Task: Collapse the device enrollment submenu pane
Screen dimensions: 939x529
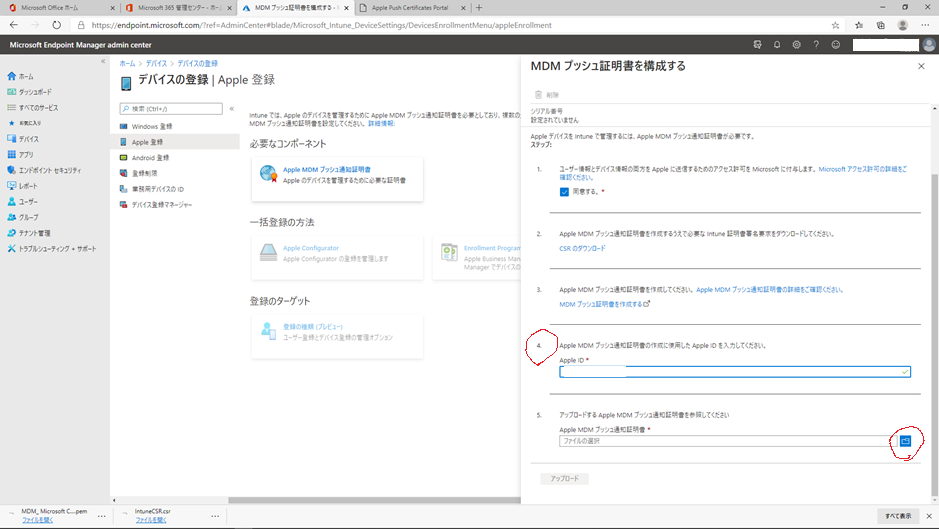Action: (232, 108)
